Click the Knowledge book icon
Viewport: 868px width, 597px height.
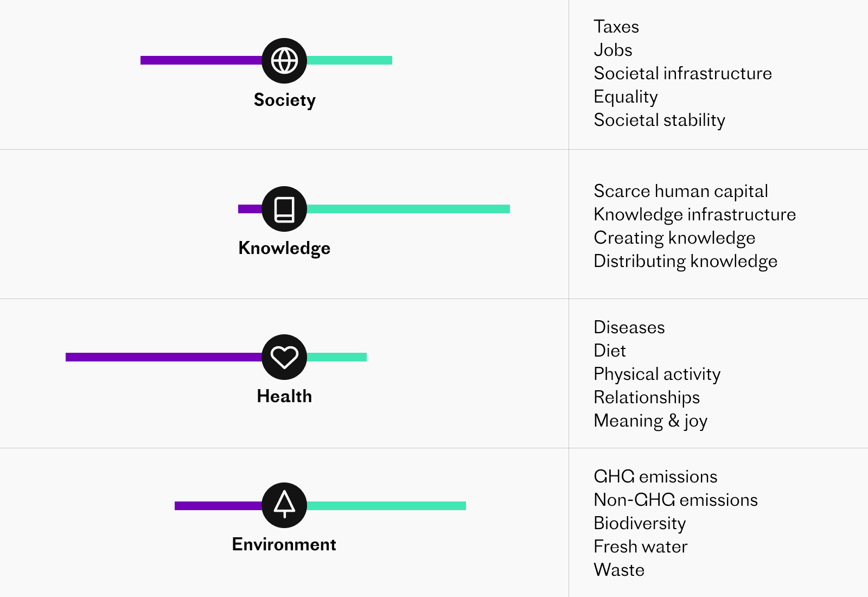pyautogui.click(x=284, y=209)
